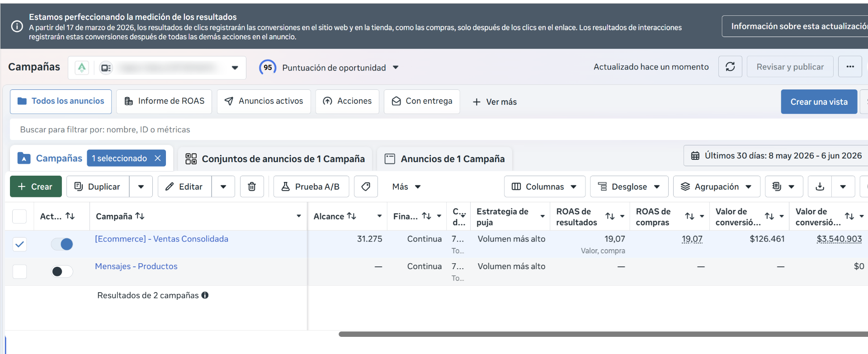Screen dimensions: 868x354
Task: Expand Puntuación de oportunidad dropdown
Action: pyautogui.click(x=396, y=67)
